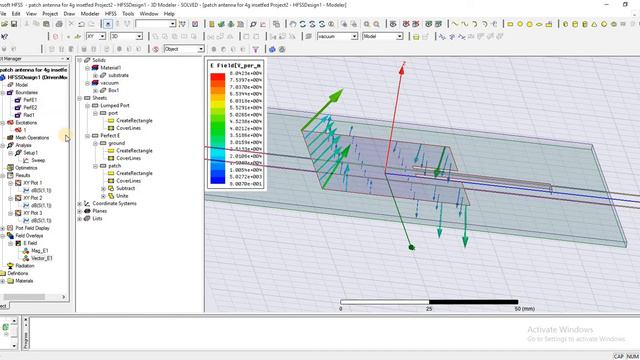Select Mesh Operations in project tree

coord(32,138)
